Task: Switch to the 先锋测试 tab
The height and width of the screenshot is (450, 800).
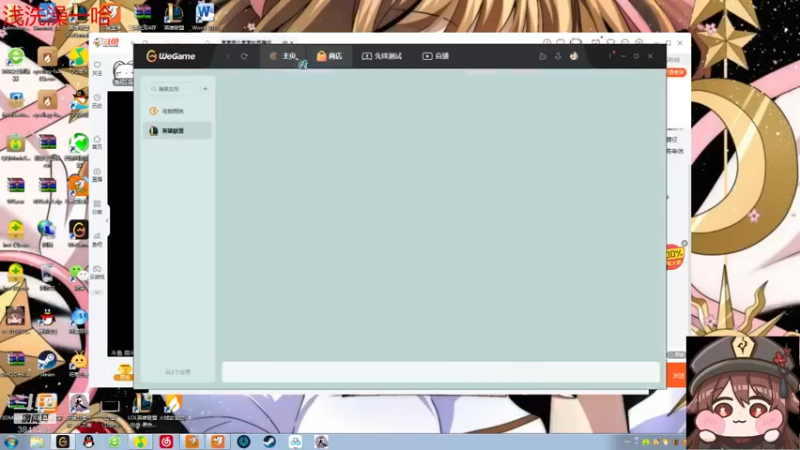Action: (x=382, y=56)
